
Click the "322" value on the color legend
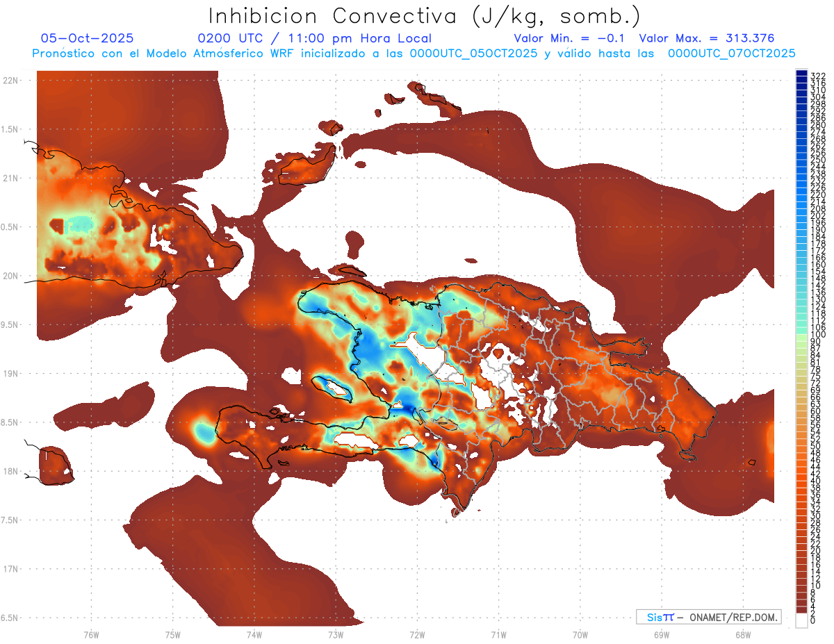click(818, 75)
